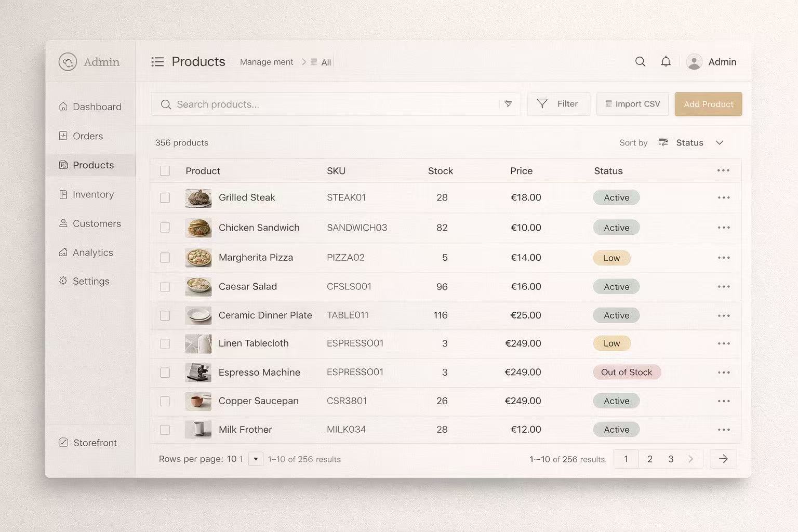Navigate to Analytics in the sidebar
This screenshot has width=798, height=532.
pos(92,252)
